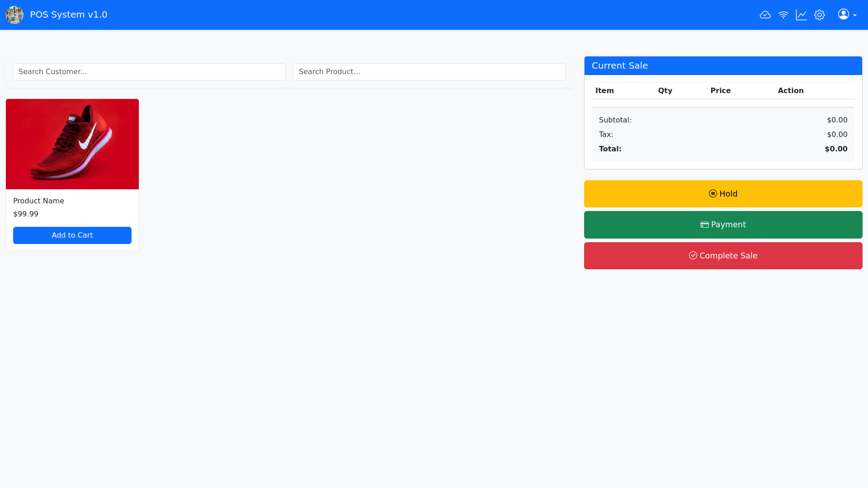Open the user account dropdown caret
Viewport: 868px width, 488px height.
pos(855,16)
